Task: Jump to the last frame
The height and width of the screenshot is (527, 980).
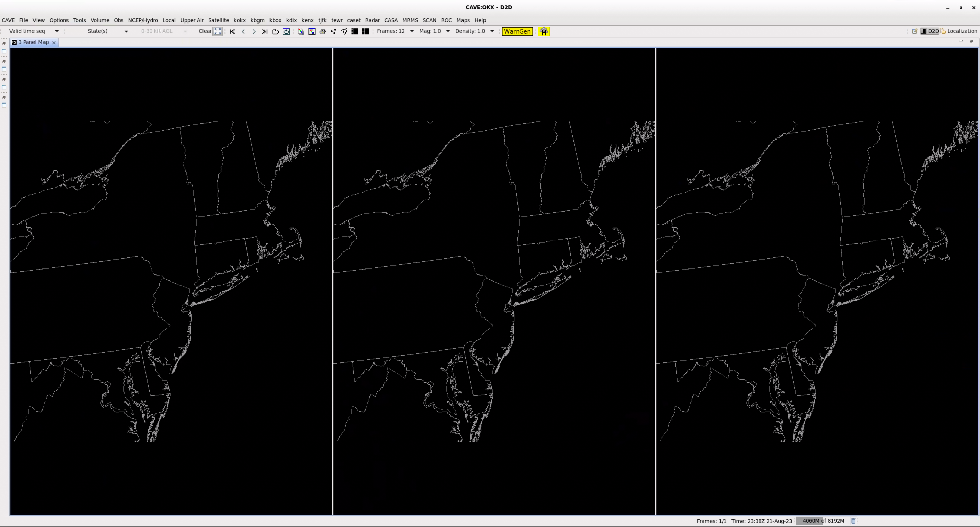Action: tap(264, 32)
